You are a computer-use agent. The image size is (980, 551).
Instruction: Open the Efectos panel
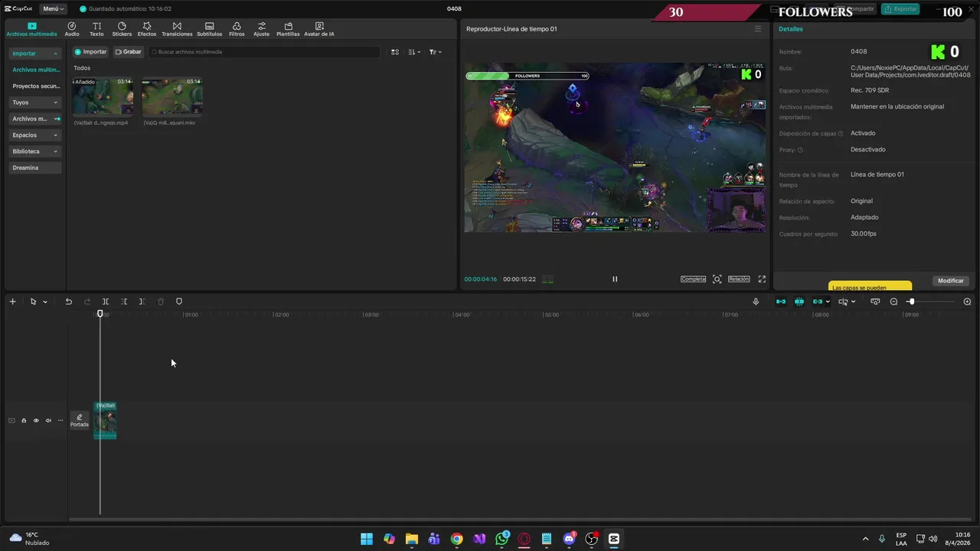click(147, 29)
